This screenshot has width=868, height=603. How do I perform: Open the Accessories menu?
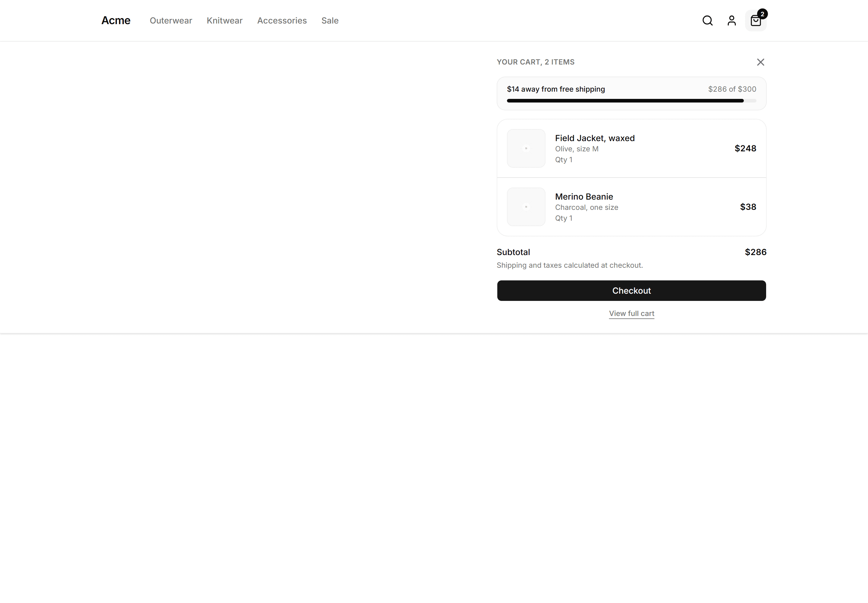click(x=282, y=21)
